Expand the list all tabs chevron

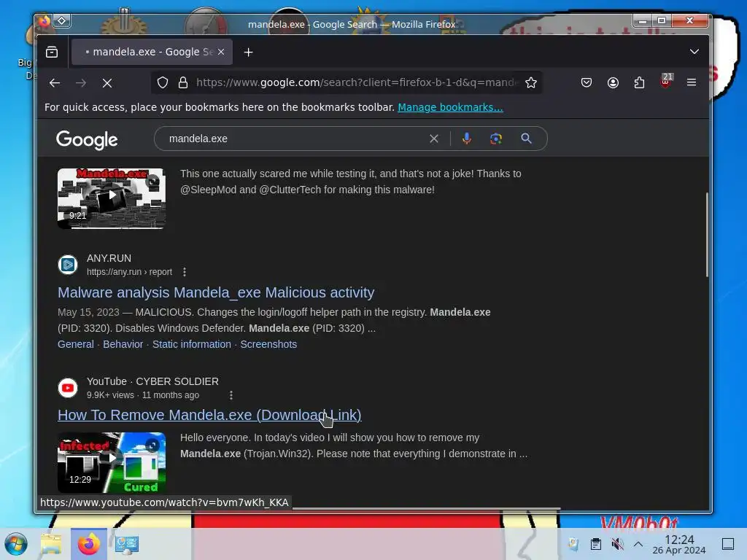694,52
